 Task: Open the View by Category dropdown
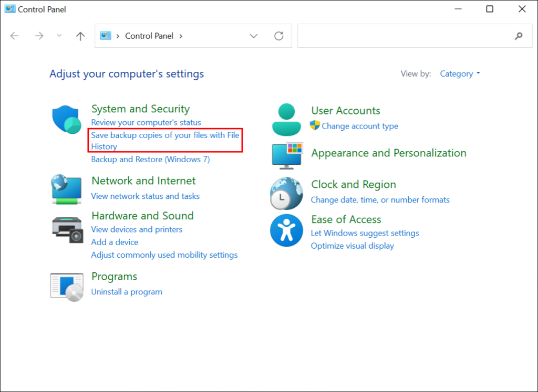pyautogui.click(x=460, y=73)
